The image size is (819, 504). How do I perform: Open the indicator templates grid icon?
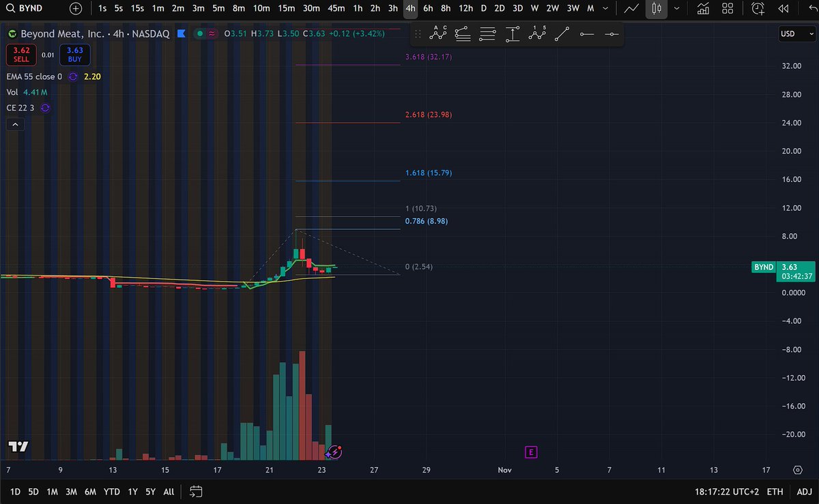coord(728,9)
